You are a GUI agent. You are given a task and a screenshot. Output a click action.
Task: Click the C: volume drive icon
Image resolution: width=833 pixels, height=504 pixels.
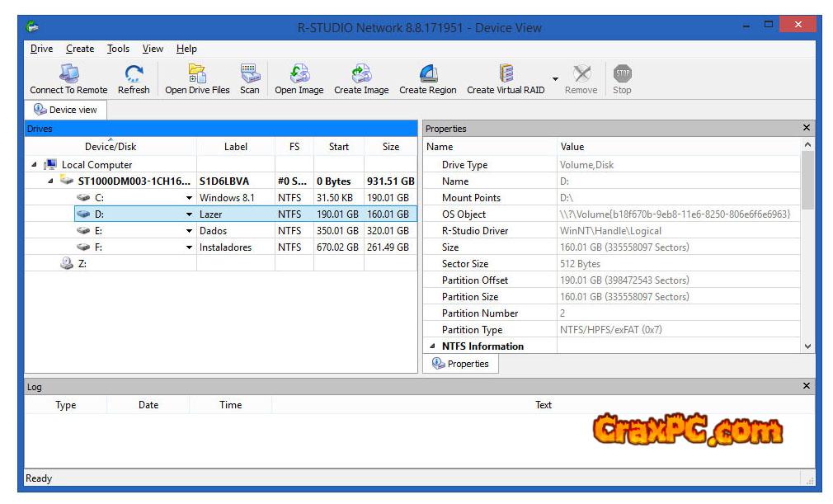tap(83, 198)
